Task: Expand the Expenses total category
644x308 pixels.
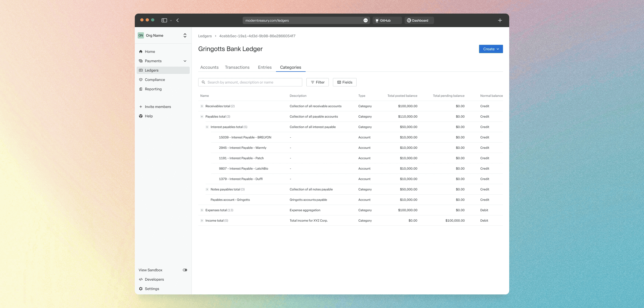Action: [201, 210]
